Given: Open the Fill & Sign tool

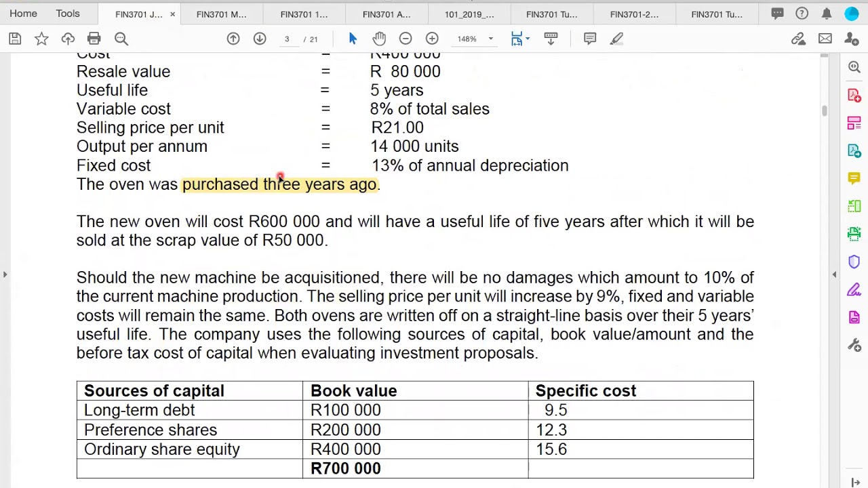Looking at the screenshot, I should pyautogui.click(x=854, y=289).
